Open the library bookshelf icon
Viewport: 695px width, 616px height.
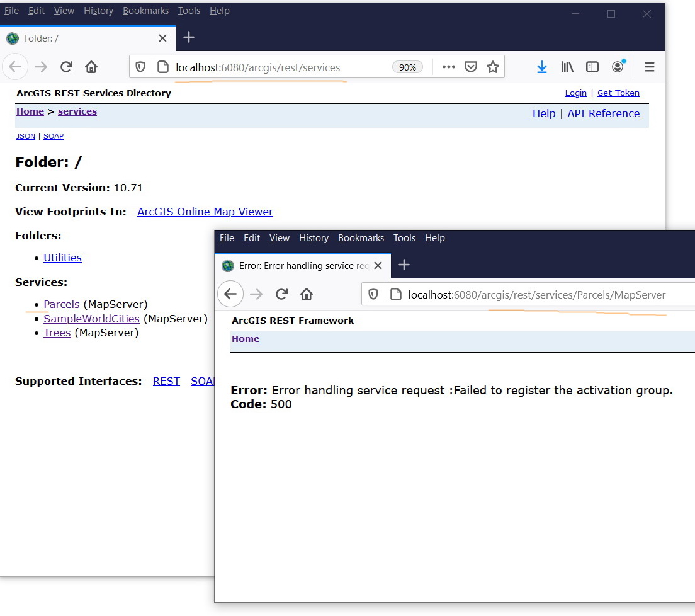pyautogui.click(x=567, y=67)
